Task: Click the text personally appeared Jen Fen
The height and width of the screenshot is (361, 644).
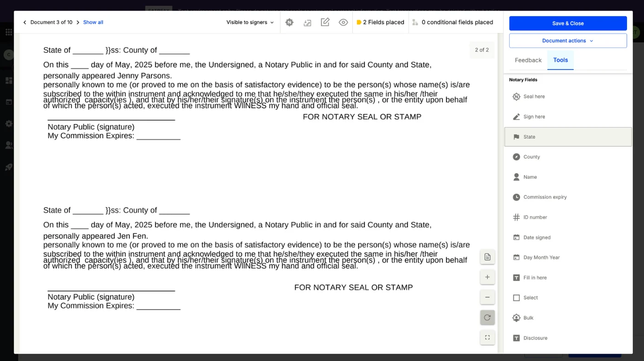Action: [x=95, y=236]
